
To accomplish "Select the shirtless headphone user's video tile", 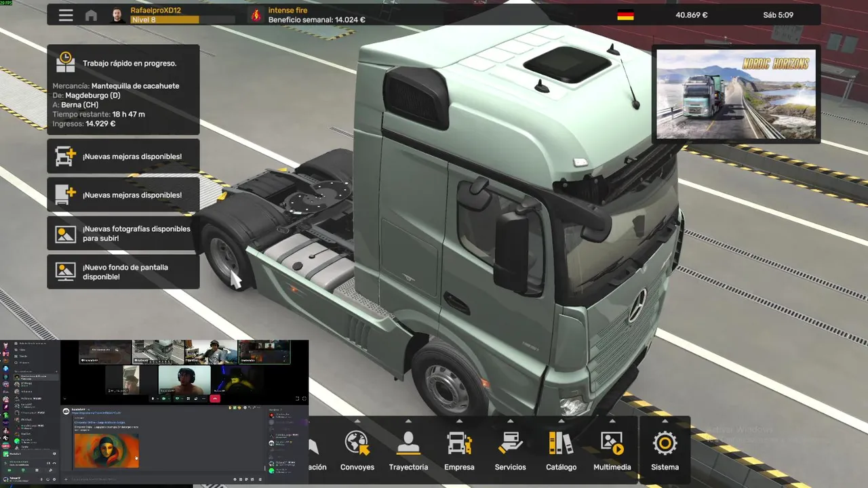I will pos(184,380).
